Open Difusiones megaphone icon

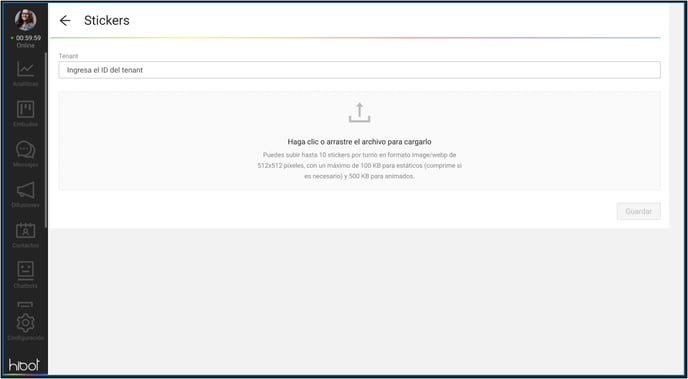25,190
